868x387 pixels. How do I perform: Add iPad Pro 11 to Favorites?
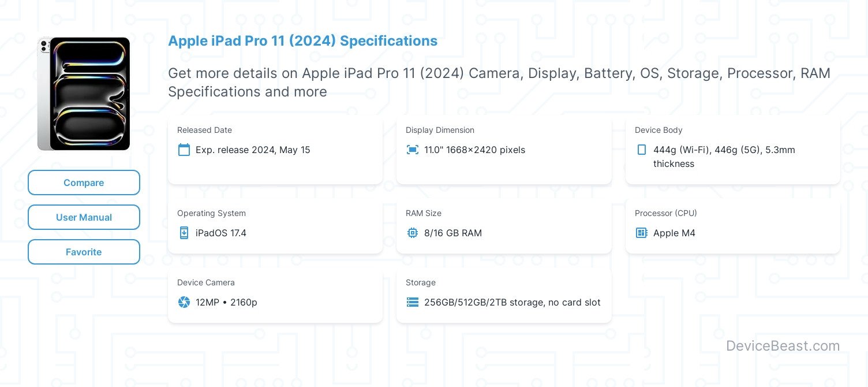pyautogui.click(x=84, y=252)
